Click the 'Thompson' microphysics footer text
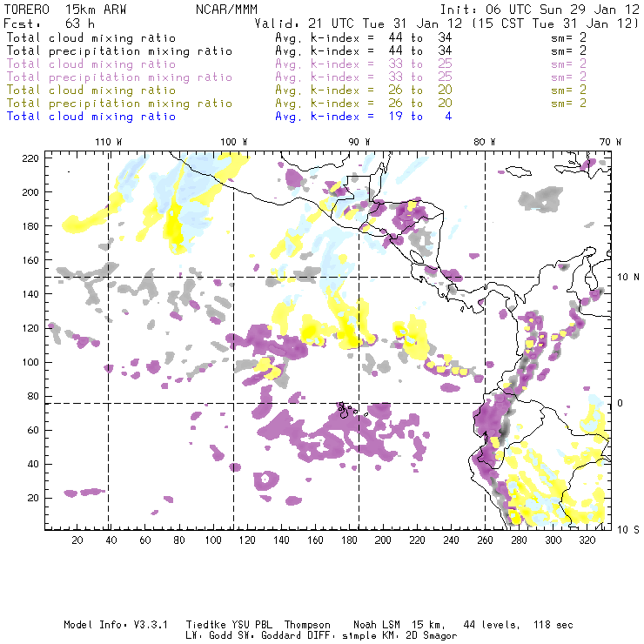Viewport: 644px width, 644px height. 307,625
